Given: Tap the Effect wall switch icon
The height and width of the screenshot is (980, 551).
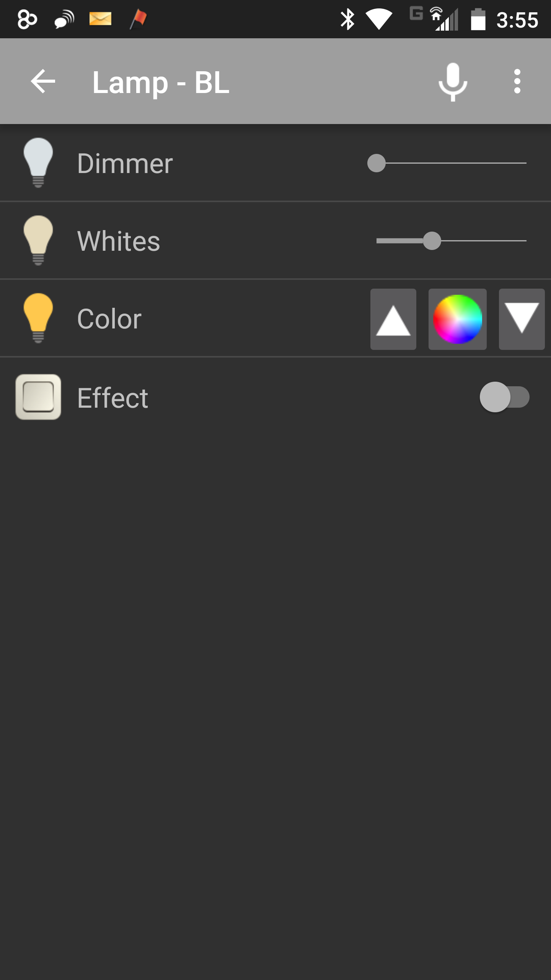Looking at the screenshot, I should coord(38,397).
